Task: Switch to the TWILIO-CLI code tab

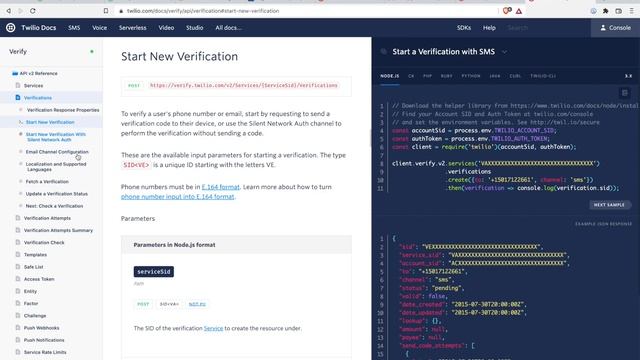Action: click(543, 76)
